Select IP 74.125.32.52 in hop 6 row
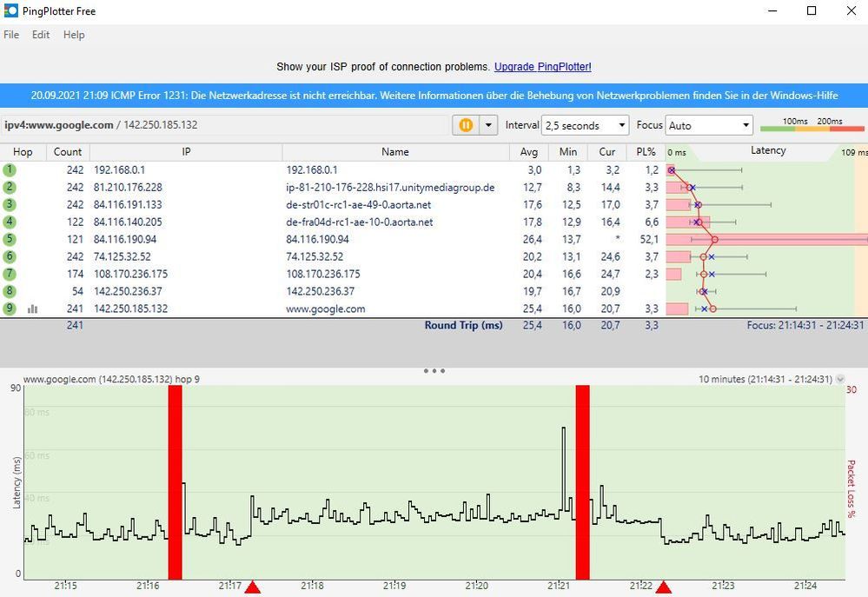 point(122,256)
